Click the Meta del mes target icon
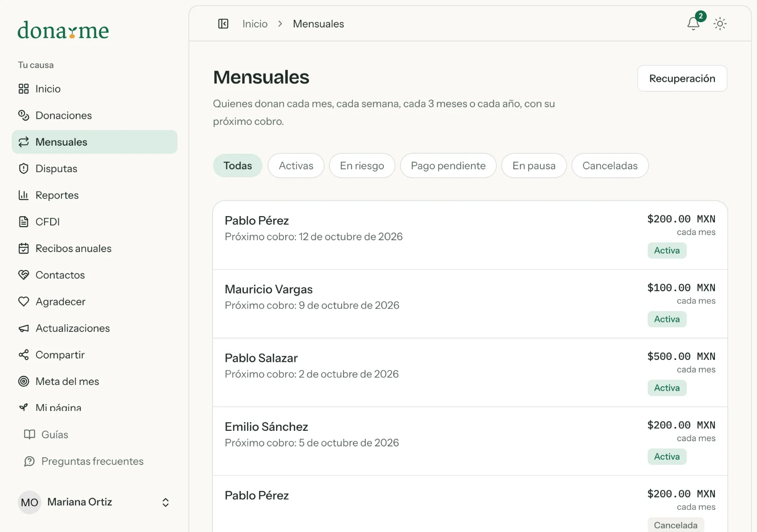The height and width of the screenshot is (532, 757). (24, 381)
